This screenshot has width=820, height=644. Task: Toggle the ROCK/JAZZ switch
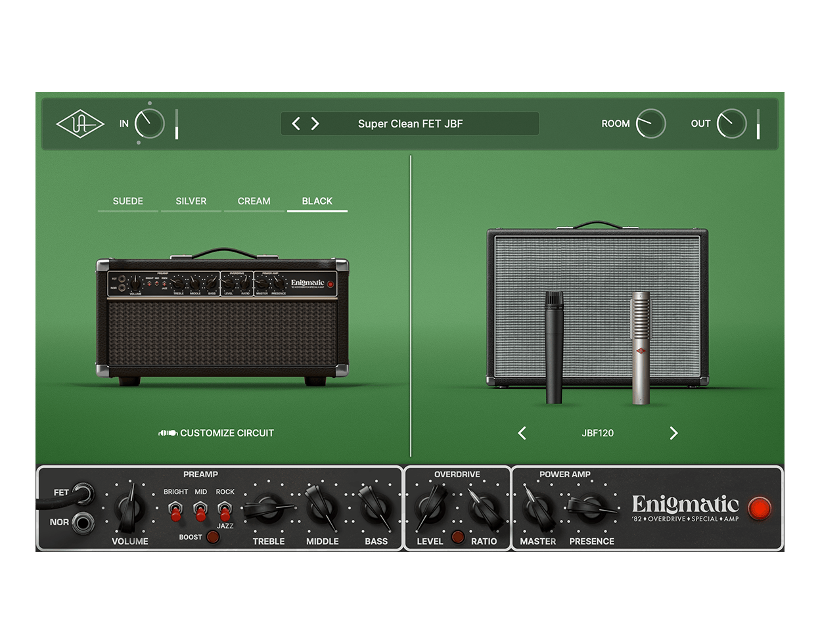pyautogui.click(x=225, y=510)
